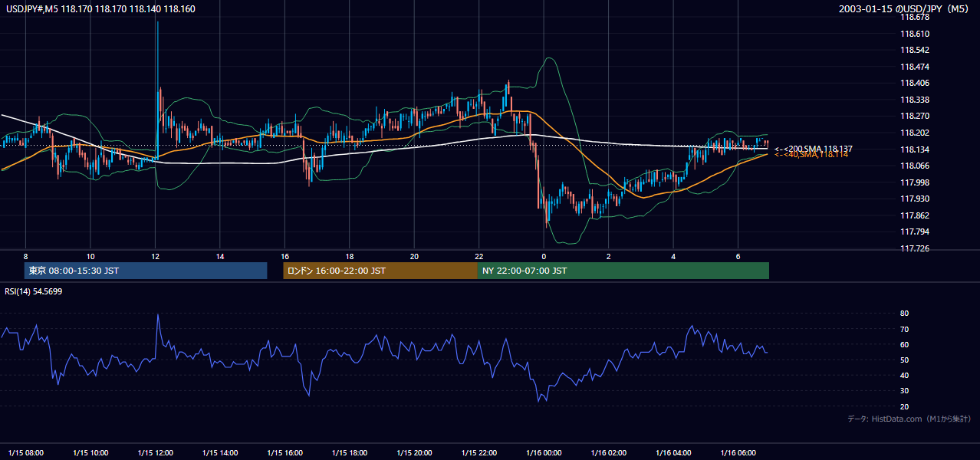980x460 pixels.
Task: Select the 2003-01-15 のUSD/JPY (M5) heading
Action: [905, 9]
